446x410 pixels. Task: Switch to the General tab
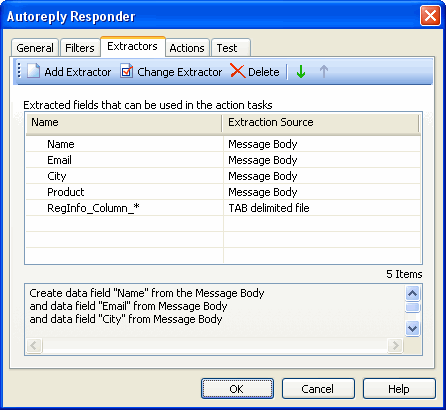(x=35, y=48)
